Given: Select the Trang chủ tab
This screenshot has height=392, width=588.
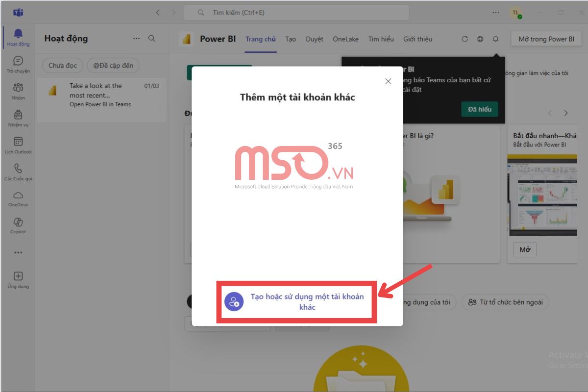Looking at the screenshot, I should 261,39.
